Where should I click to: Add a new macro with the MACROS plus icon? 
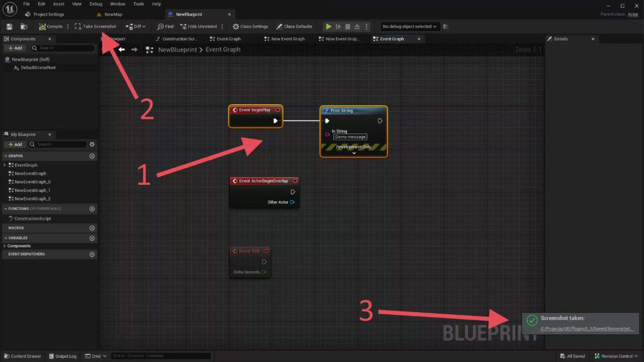[x=92, y=228]
